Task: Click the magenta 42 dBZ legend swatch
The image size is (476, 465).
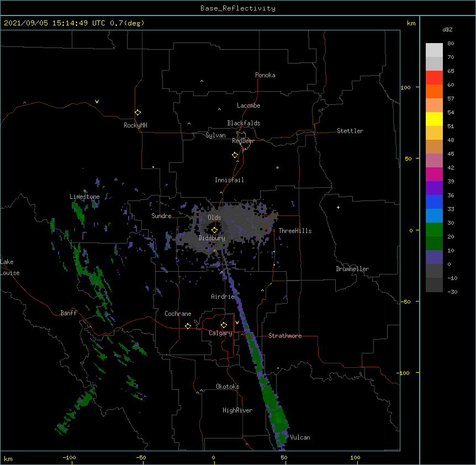Action: click(x=434, y=174)
